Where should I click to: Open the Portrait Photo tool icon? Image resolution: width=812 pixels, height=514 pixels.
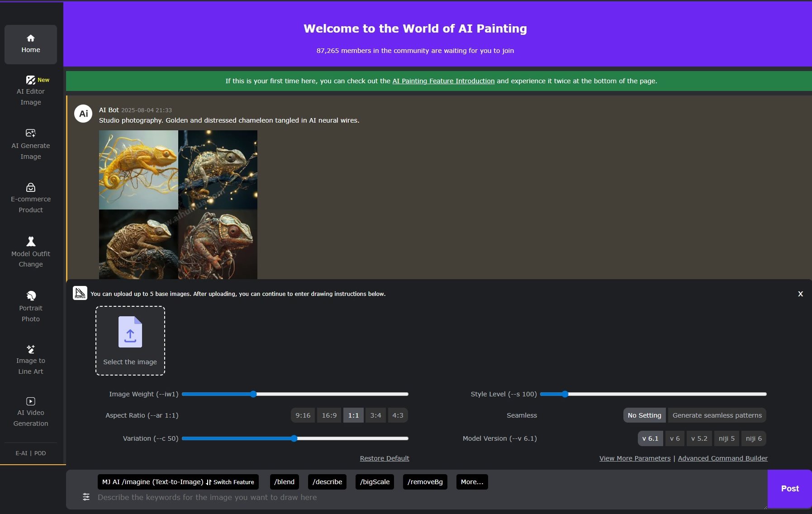click(31, 296)
